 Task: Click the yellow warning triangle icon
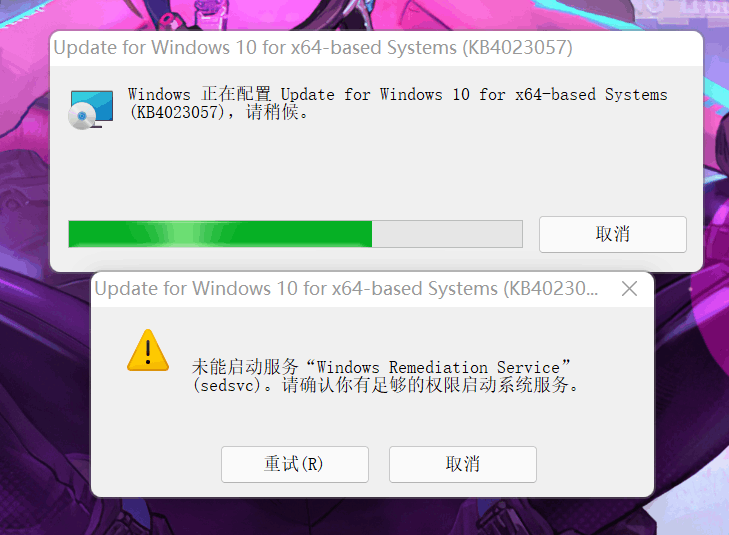(148, 350)
